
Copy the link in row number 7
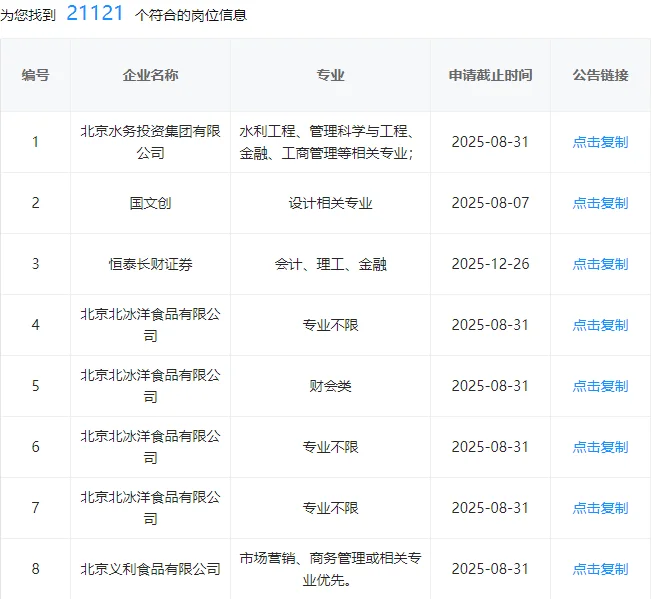(x=600, y=509)
